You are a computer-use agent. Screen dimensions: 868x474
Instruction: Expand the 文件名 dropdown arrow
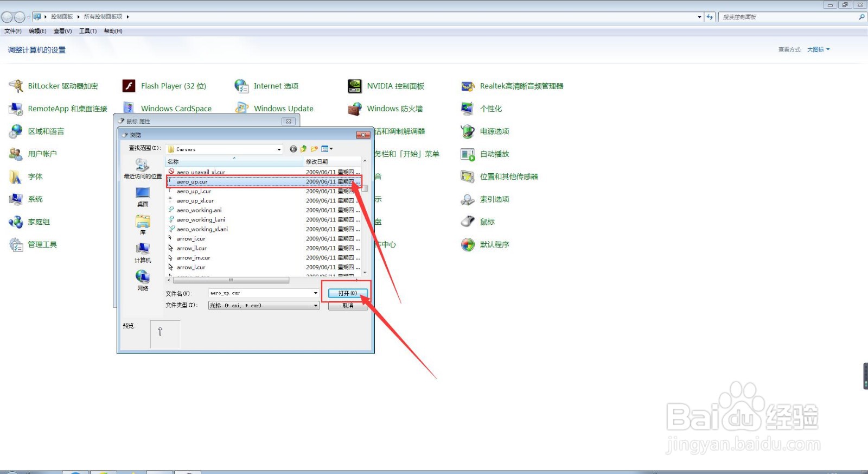pyautogui.click(x=316, y=293)
